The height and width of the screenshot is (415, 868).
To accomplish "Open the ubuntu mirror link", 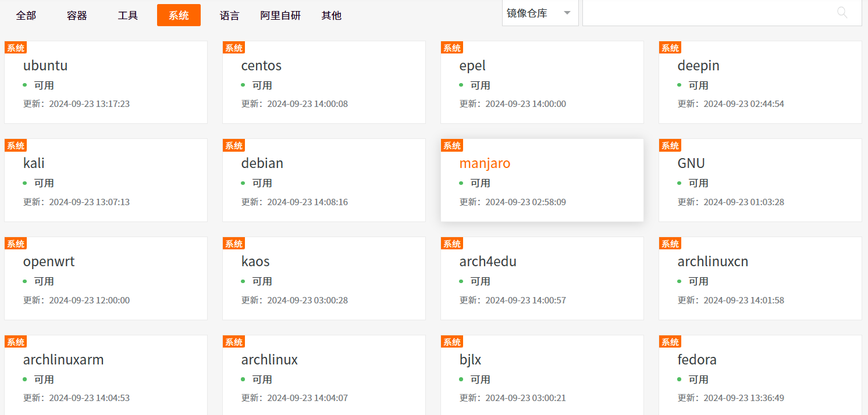I will point(45,66).
